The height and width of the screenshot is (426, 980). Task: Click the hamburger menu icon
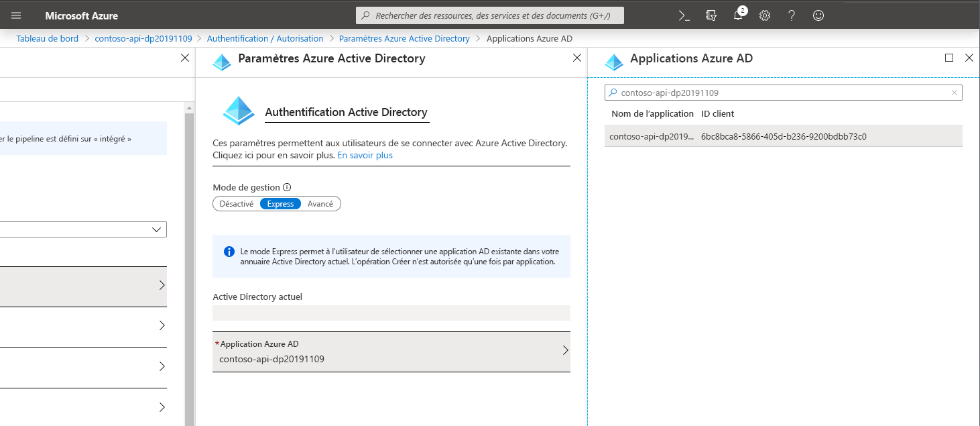(x=15, y=15)
